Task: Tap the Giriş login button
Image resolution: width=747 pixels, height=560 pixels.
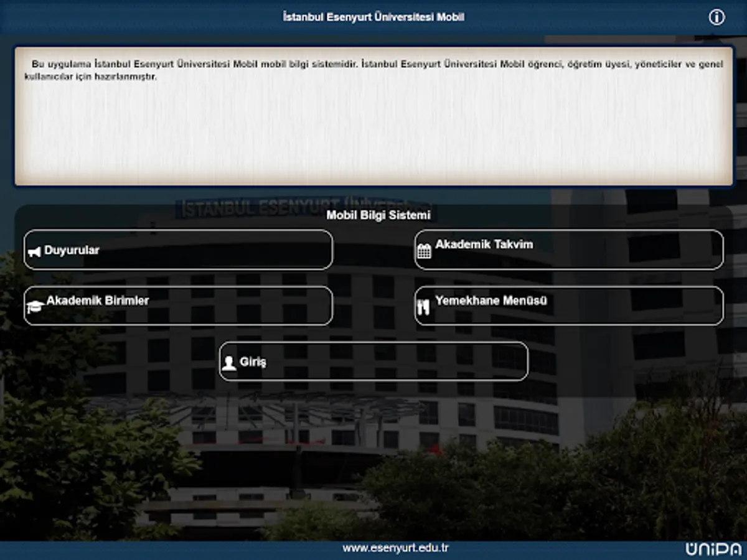Action: pos(374,362)
